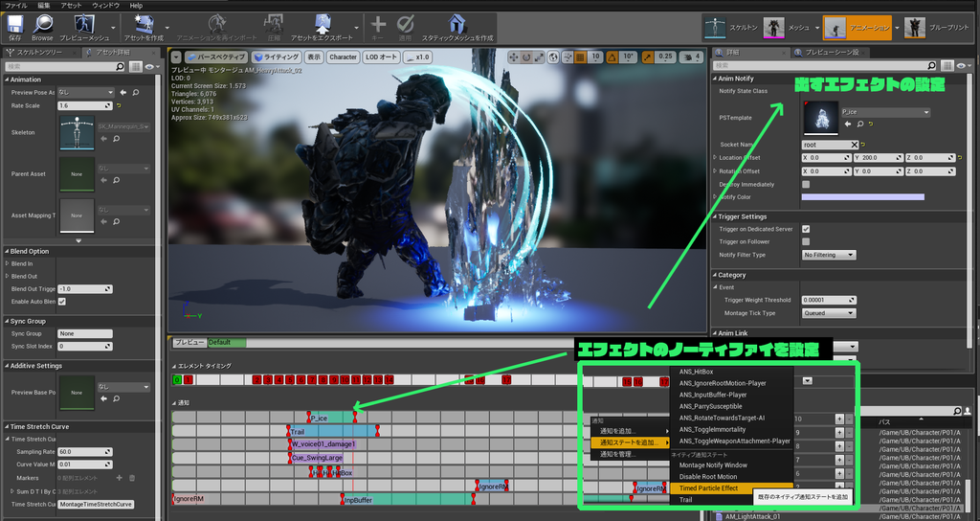Reset Socket Name to default arrow

(863, 145)
